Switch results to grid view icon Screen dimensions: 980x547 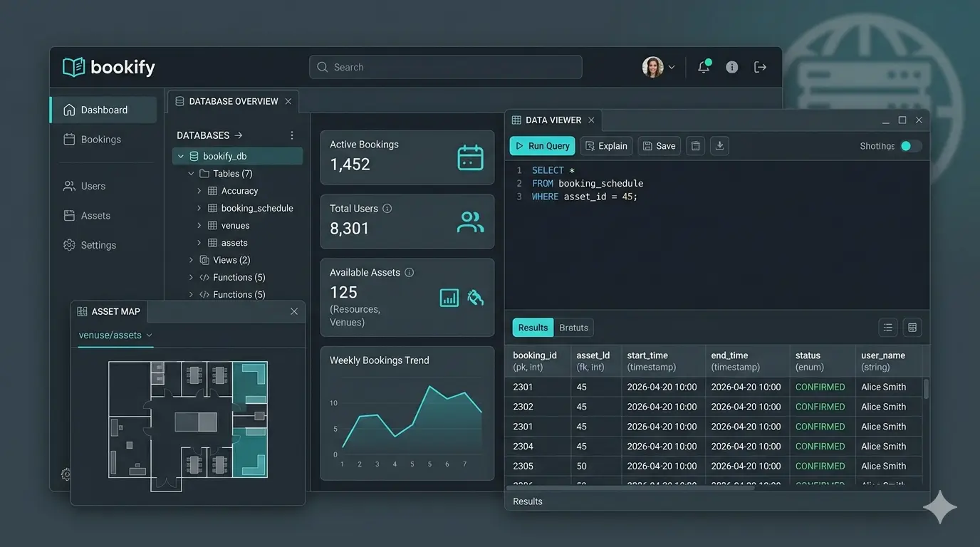(912, 328)
